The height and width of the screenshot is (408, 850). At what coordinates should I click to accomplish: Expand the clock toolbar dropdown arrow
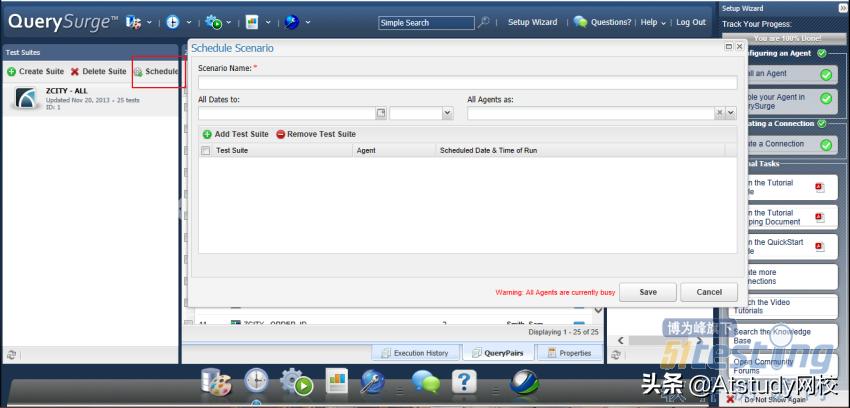point(189,23)
